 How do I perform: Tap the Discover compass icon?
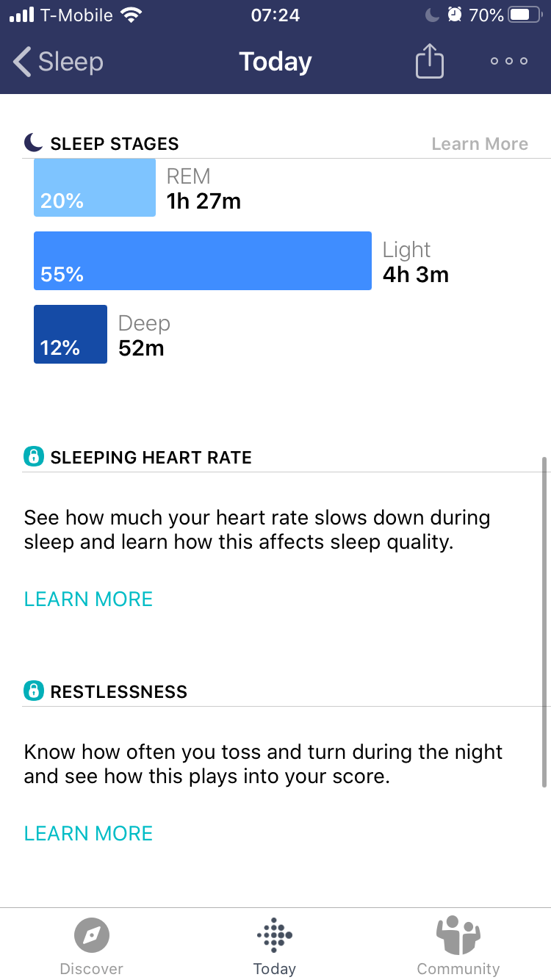coord(92,936)
